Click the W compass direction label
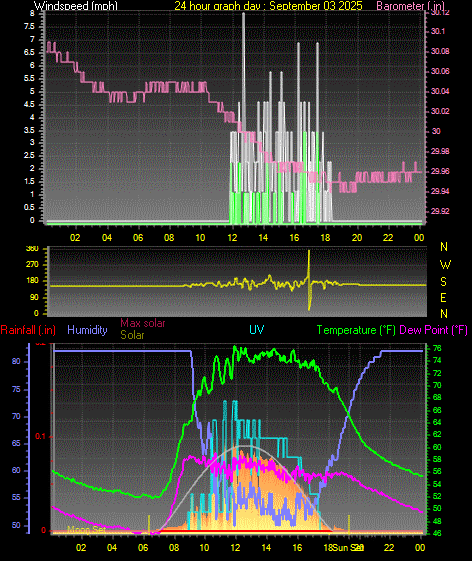472x561 pixels. coord(445,265)
